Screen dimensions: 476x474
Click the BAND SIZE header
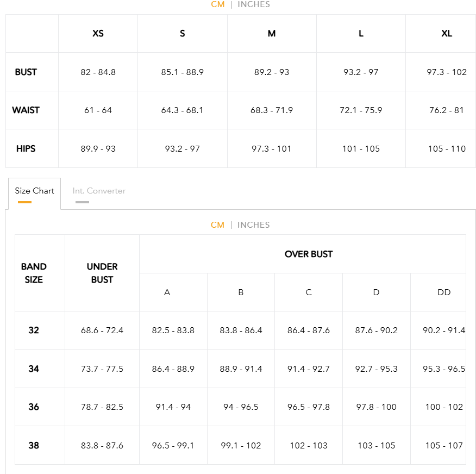[x=34, y=273]
